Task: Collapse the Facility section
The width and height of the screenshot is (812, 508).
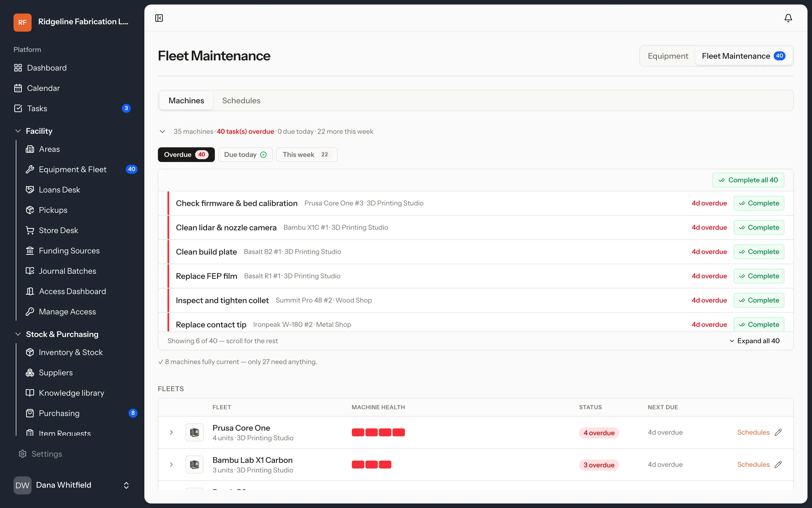Action: pos(18,131)
